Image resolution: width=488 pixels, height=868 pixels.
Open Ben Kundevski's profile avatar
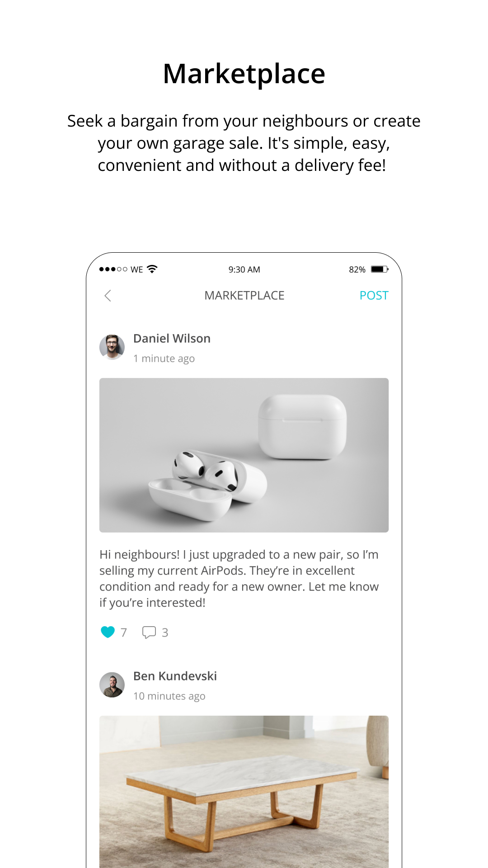112,685
